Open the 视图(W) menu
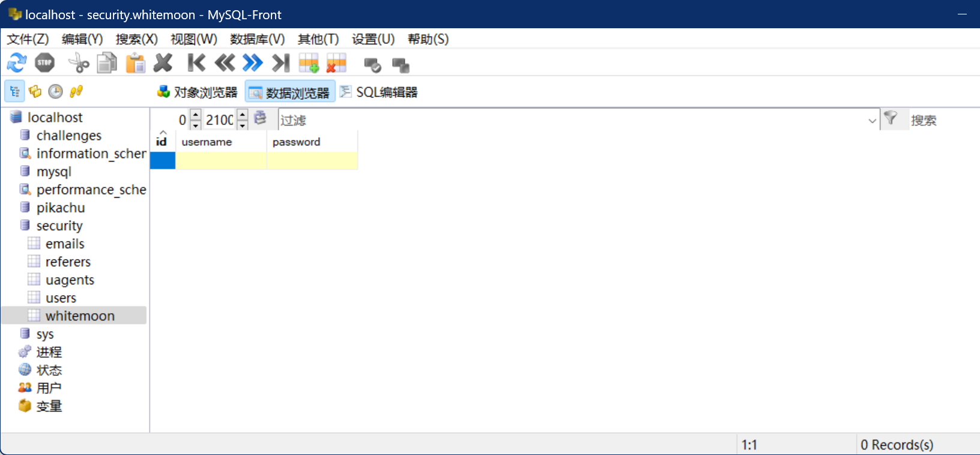This screenshot has width=980, height=455. 194,39
